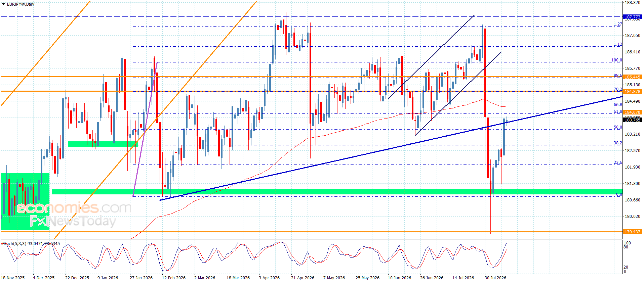Select the 61.8 Fibonacci level label
This screenshot has height=282, width=644.
[618, 111]
